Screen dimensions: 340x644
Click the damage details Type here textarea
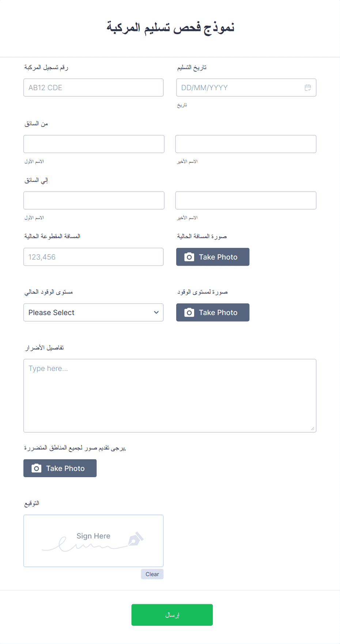170,396
